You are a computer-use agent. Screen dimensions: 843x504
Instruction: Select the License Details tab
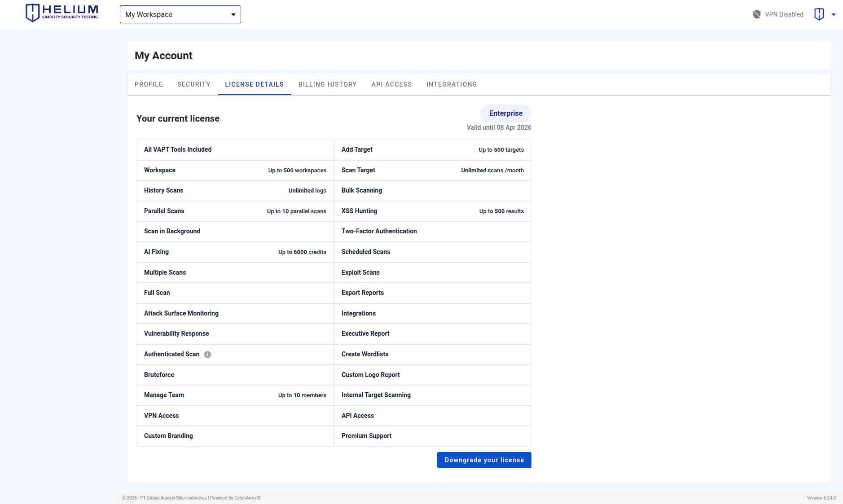click(254, 84)
